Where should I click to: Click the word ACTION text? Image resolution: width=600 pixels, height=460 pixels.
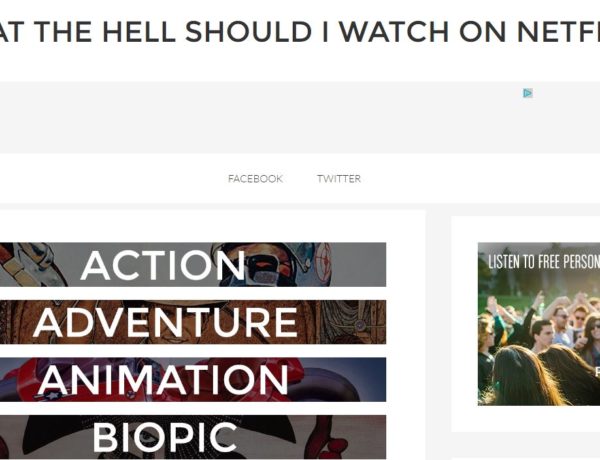163,265
